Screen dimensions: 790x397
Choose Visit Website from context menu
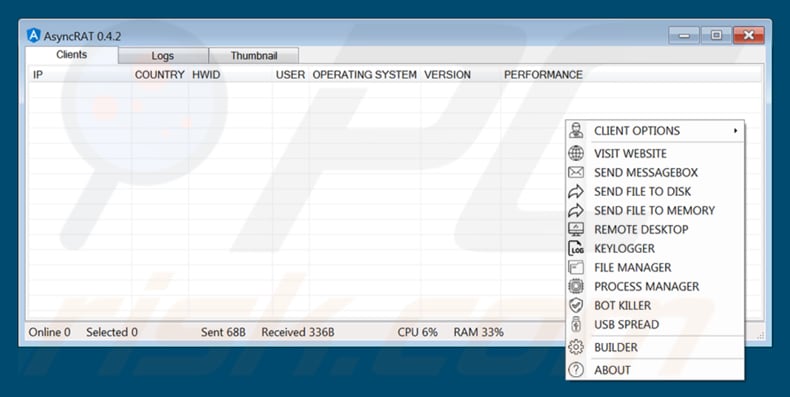click(x=655, y=153)
